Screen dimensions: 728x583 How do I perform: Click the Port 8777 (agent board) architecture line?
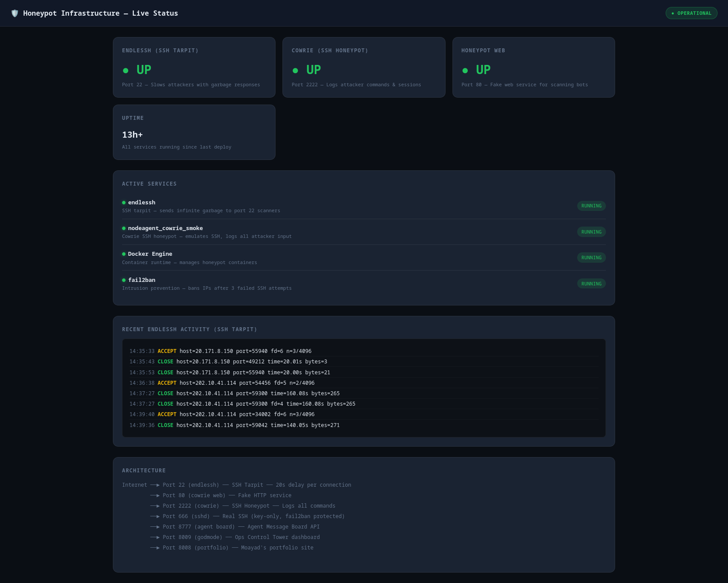coord(235,527)
